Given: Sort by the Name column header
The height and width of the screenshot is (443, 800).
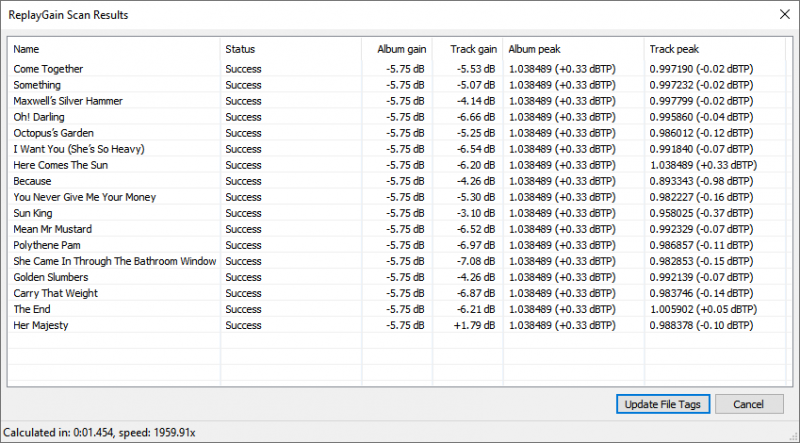Looking at the screenshot, I should 27,49.
